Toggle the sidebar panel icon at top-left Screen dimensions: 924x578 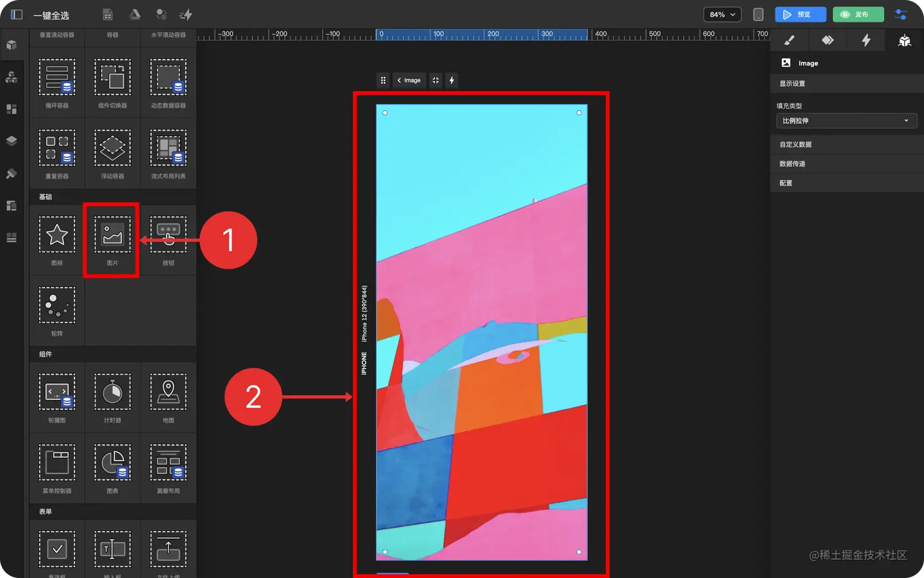pos(16,14)
